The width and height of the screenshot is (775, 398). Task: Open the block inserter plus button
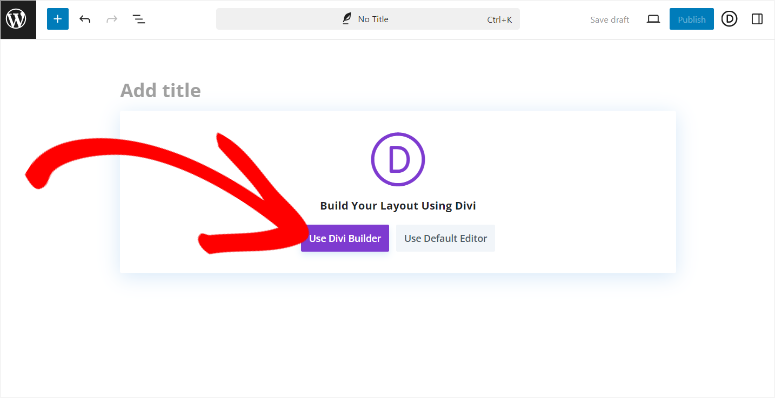(58, 19)
